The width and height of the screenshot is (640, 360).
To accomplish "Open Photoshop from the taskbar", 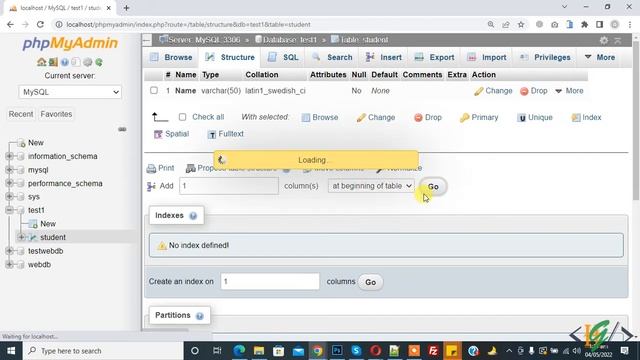I will pos(337,351).
